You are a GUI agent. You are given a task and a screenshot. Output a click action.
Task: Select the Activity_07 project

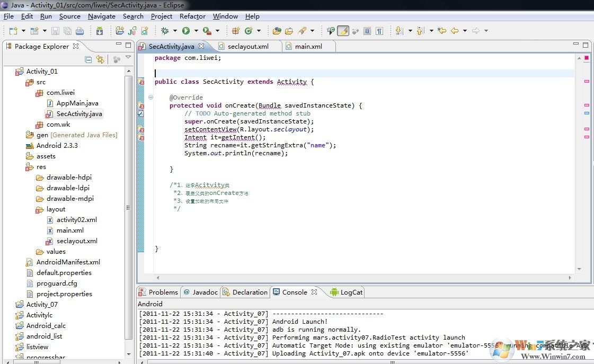point(42,305)
